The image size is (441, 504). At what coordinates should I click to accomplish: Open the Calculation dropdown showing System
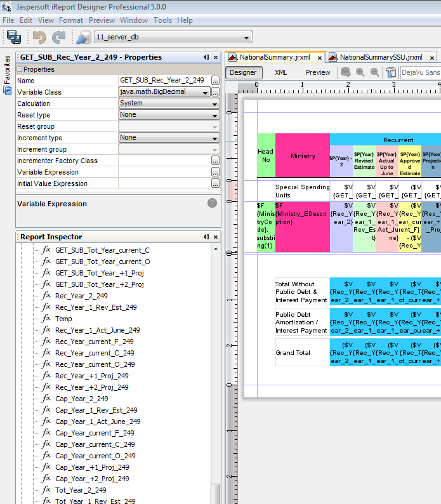point(169,103)
